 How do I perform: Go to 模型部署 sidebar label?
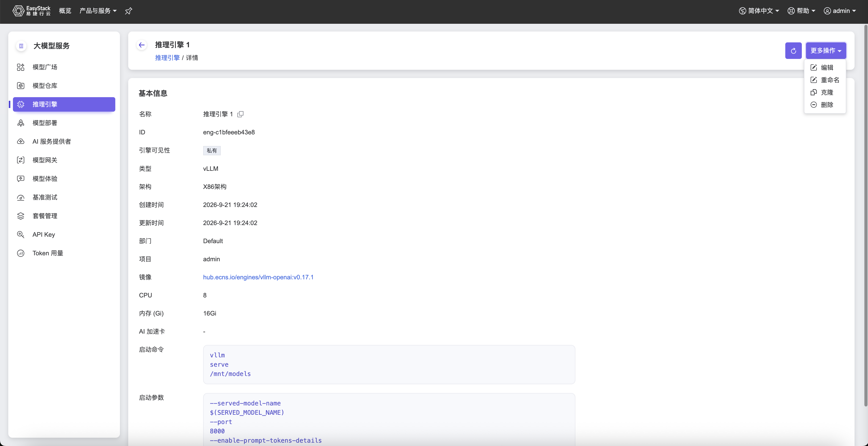pyautogui.click(x=45, y=123)
